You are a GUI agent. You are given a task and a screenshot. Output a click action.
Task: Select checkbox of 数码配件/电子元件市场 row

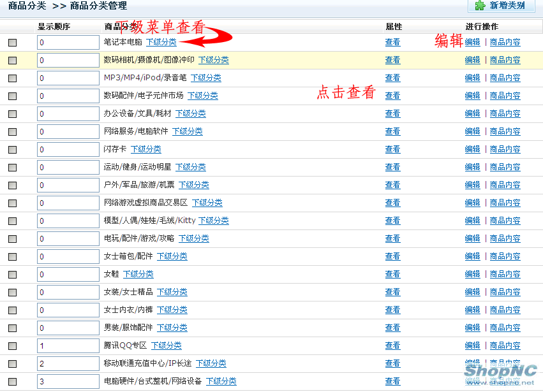tap(13, 96)
